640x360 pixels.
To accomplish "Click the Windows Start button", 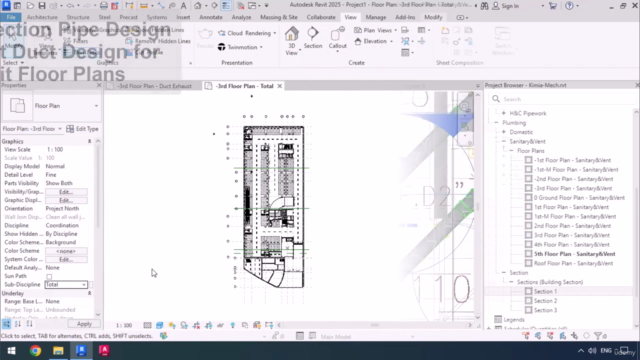I will (11, 351).
